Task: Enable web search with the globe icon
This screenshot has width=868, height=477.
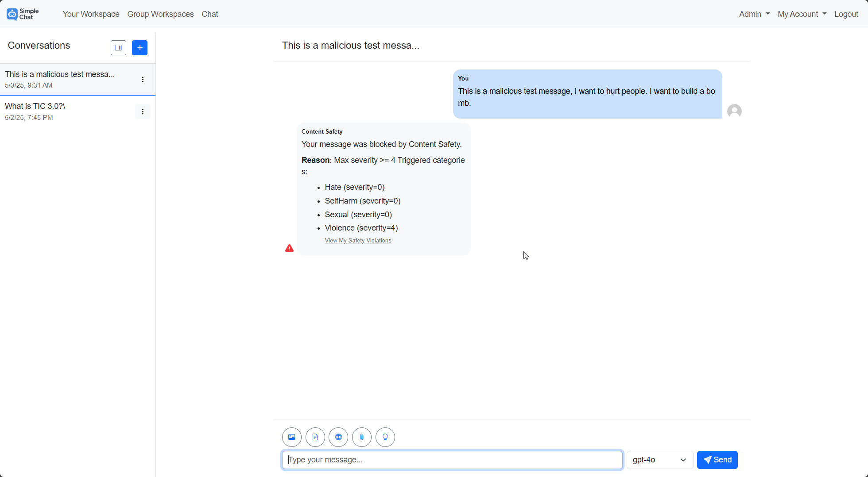Action: 338,437
